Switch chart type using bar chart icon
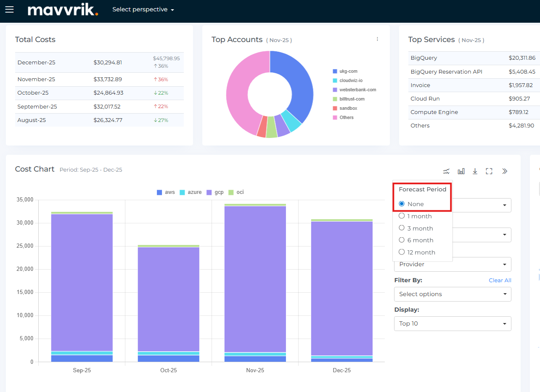This screenshot has width=540, height=392. (x=461, y=171)
